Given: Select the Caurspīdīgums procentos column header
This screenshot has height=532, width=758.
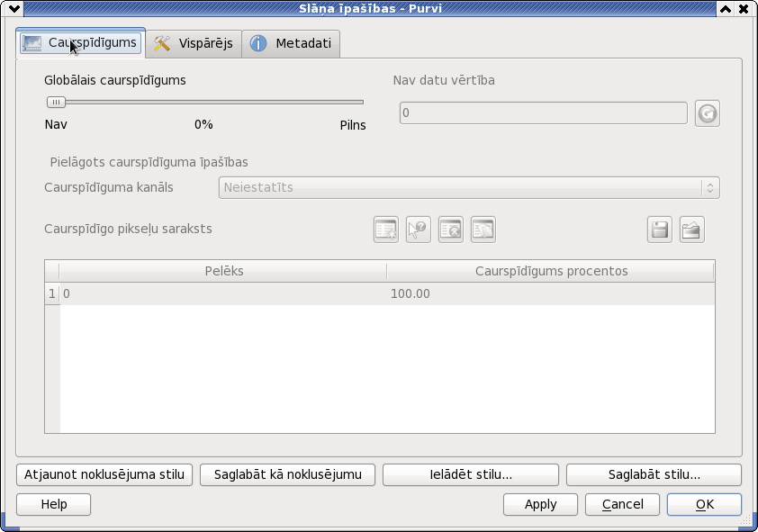Looking at the screenshot, I should [551, 271].
